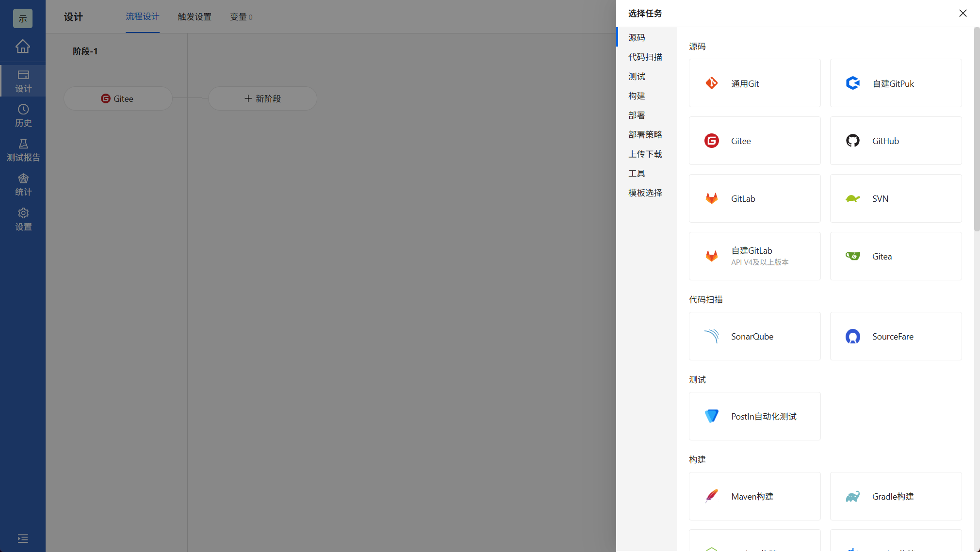980x552 pixels.
Task: Open the 历史 history section
Action: [23, 115]
